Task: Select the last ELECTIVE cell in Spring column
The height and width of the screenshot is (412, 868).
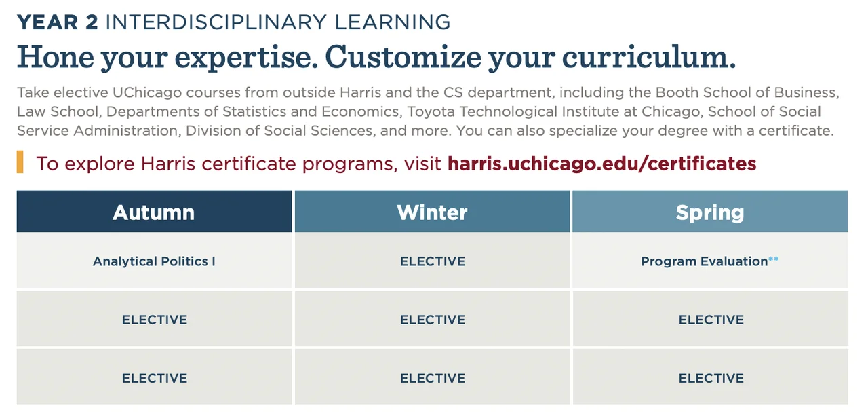Action: point(711,378)
